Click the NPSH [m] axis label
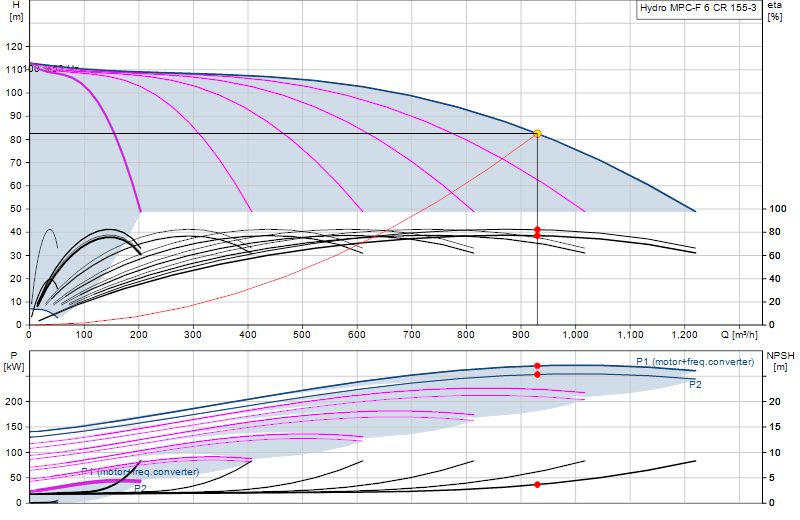The height and width of the screenshot is (520, 800). [x=780, y=361]
